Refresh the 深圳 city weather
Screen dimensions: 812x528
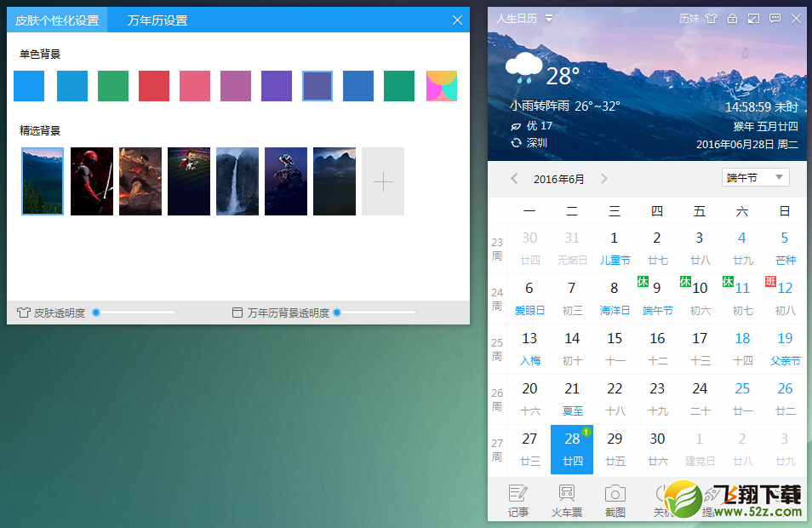point(516,143)
